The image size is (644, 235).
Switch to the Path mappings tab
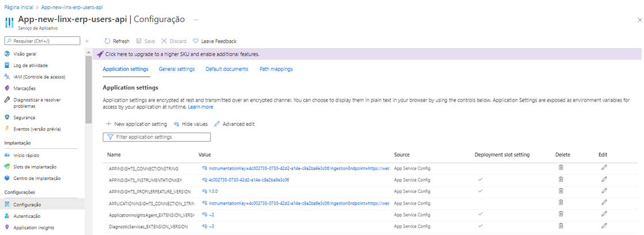[x=276, y=69]
